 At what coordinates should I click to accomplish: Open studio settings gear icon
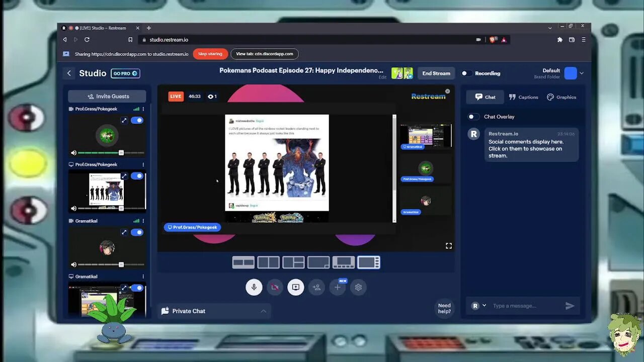358,287
